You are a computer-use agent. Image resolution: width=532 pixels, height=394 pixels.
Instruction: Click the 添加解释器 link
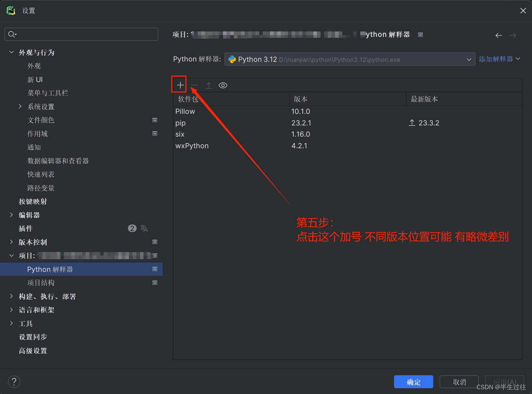496,59
